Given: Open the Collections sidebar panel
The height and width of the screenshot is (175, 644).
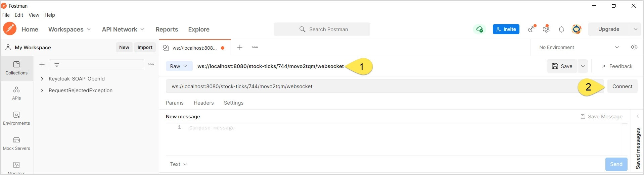Looking at the screenshot, I should click(x=16, y=68).
